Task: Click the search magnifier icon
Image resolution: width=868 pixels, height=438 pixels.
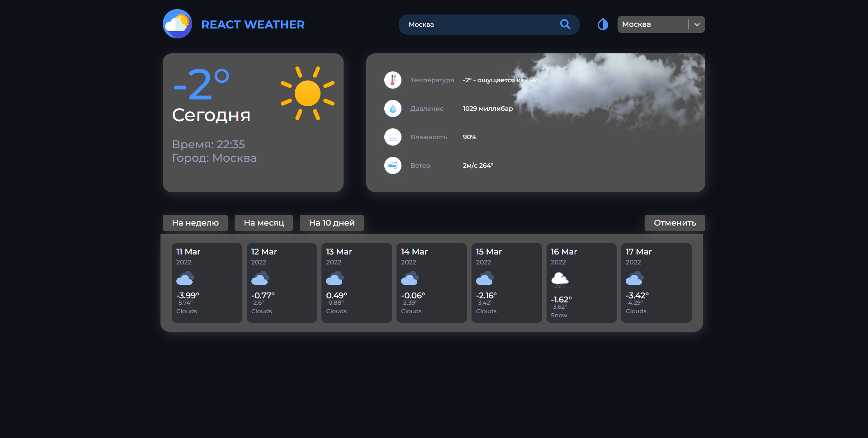Action: 565,24
